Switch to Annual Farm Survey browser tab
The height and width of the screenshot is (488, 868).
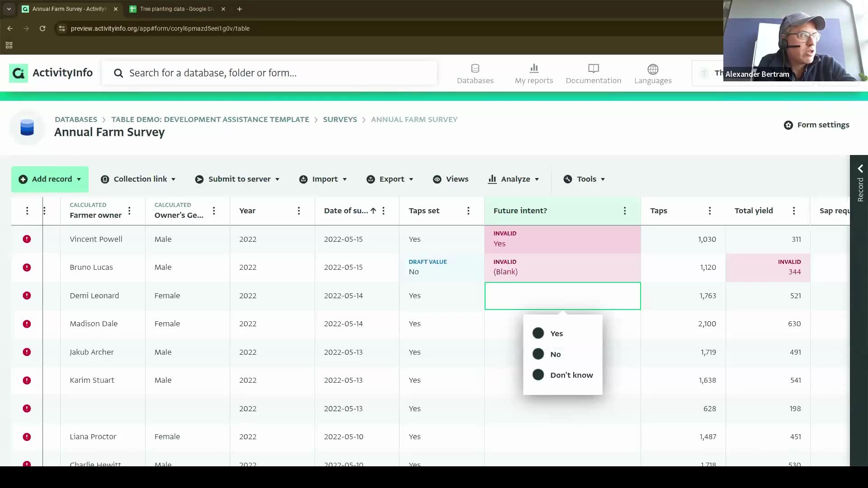(x=69, y=9)
